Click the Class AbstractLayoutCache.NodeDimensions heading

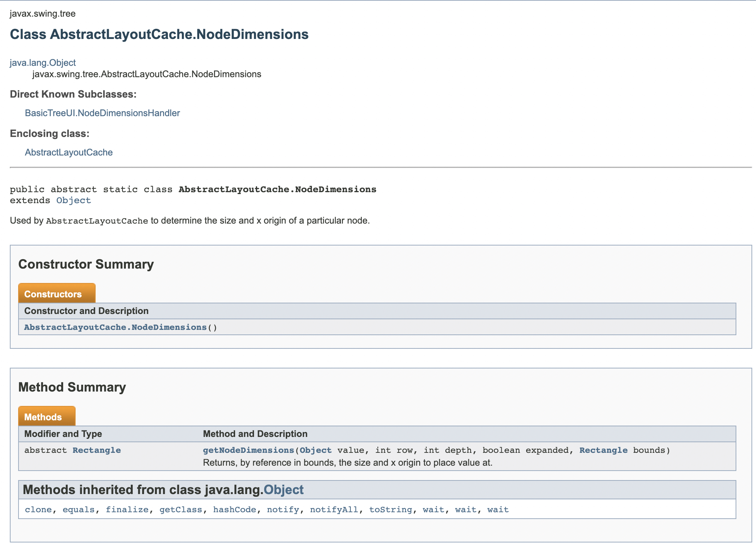(159, 34)
